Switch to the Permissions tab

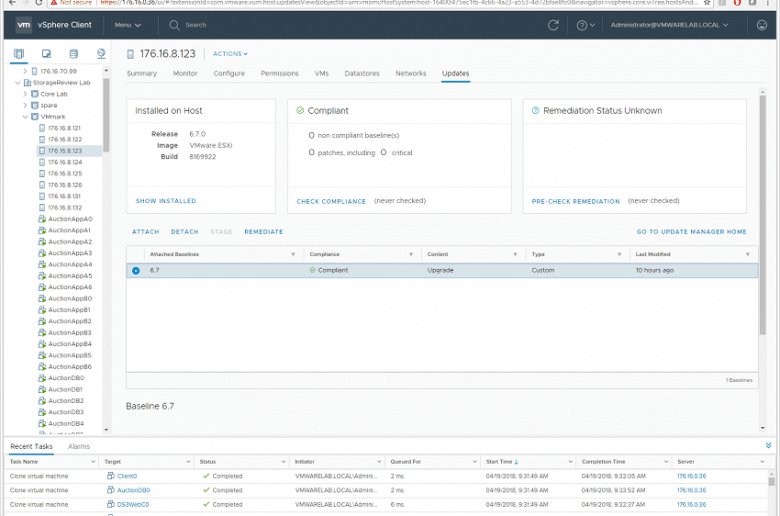[x=280, y=73]
